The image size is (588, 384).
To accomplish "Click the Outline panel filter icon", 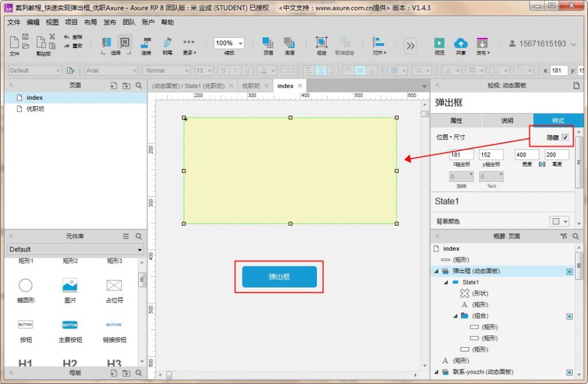I will pos(563,236).
